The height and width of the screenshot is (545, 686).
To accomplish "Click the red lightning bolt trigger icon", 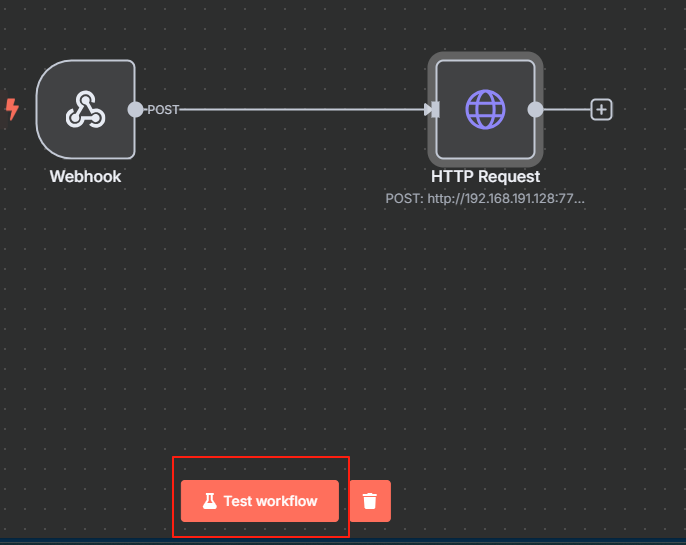I will point(12,109).
